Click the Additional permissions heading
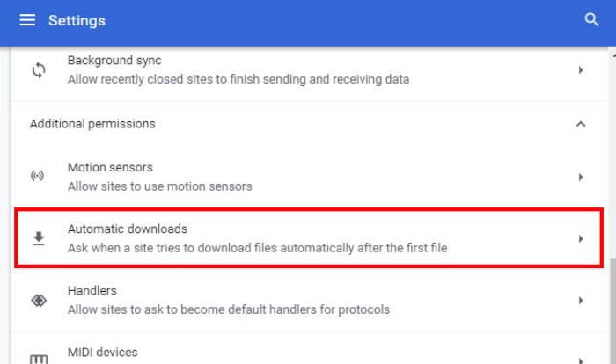This screenshot has height=364, width=616. 92,124
